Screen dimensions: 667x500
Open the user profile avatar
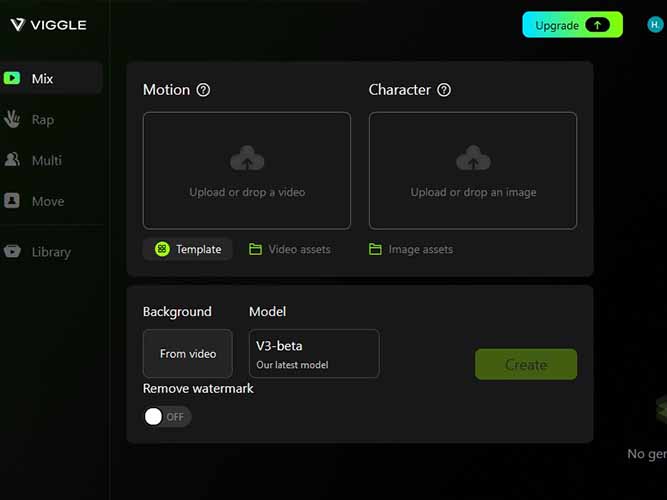[655, 25]
